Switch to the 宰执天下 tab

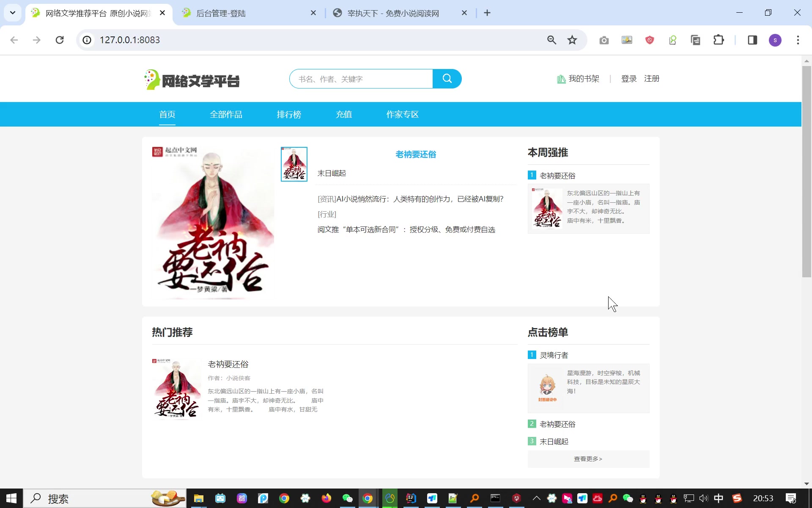(400, 13)
